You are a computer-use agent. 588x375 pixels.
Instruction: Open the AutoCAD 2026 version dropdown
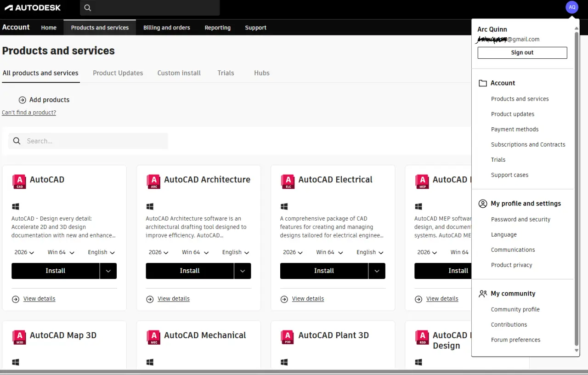pos(24,252)
